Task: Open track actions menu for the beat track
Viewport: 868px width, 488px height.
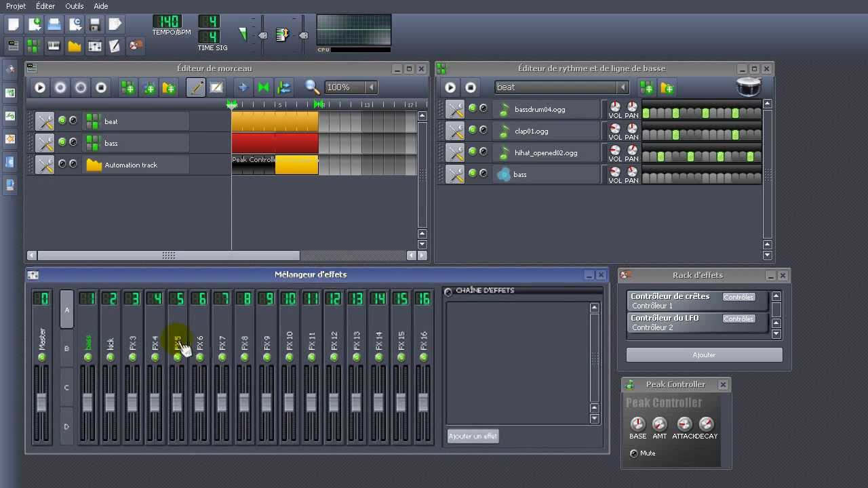Action: click(x=45, y=121)
